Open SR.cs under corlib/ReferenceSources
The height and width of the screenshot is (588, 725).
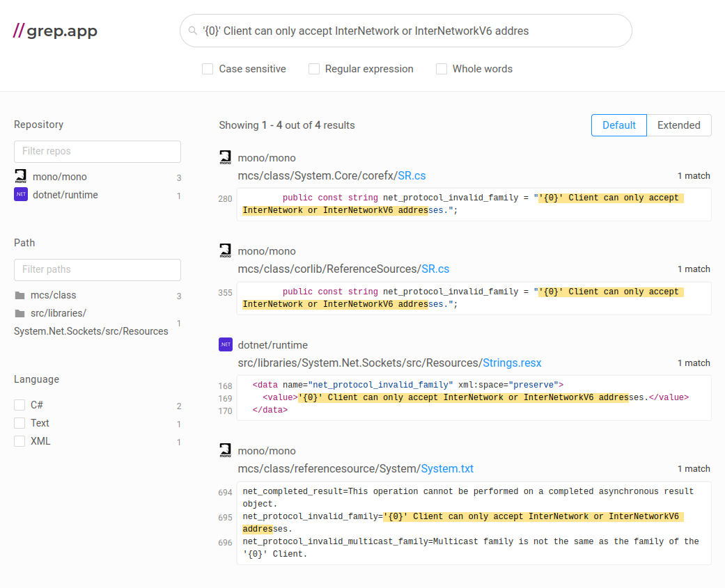click(x=435, y=269)
